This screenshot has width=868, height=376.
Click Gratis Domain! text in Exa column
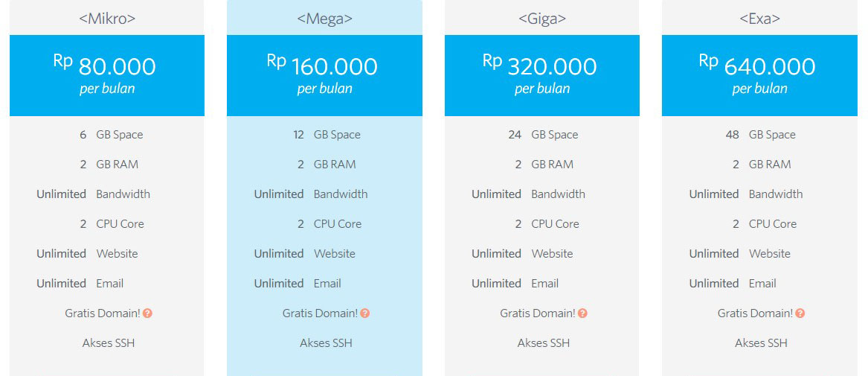coord(755,313)
